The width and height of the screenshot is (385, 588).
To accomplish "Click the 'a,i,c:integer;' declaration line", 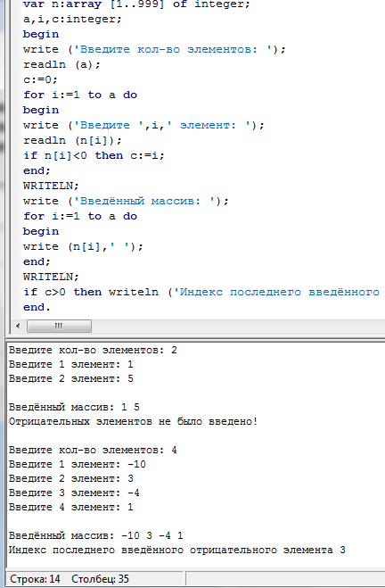I will click(73, 19).
